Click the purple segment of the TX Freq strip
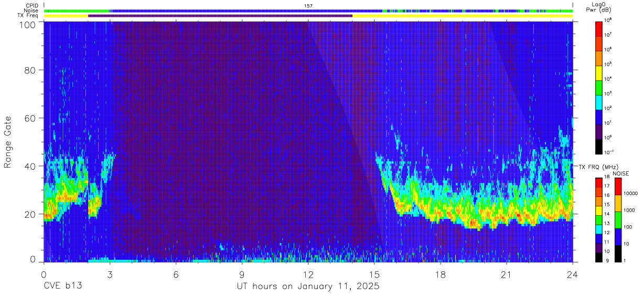Image resolution: width=644 pixels, height=297 pixels. (x=220, y=16)
